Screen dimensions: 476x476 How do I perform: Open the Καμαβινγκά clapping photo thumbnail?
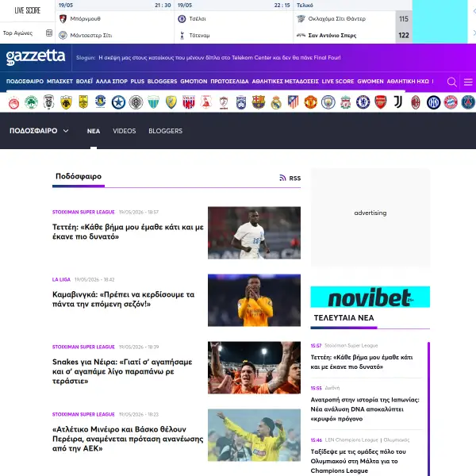(x=254, y=300)
